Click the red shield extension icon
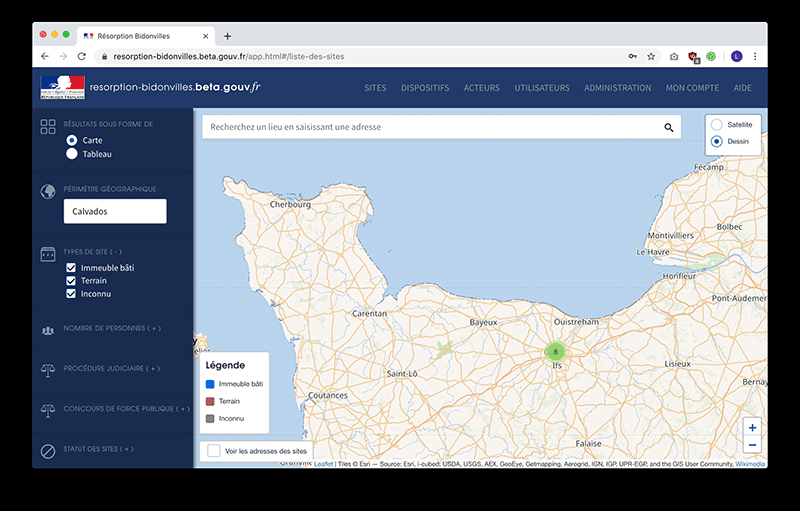The width and height of the screenshot is (800, 511). [693, 57]
